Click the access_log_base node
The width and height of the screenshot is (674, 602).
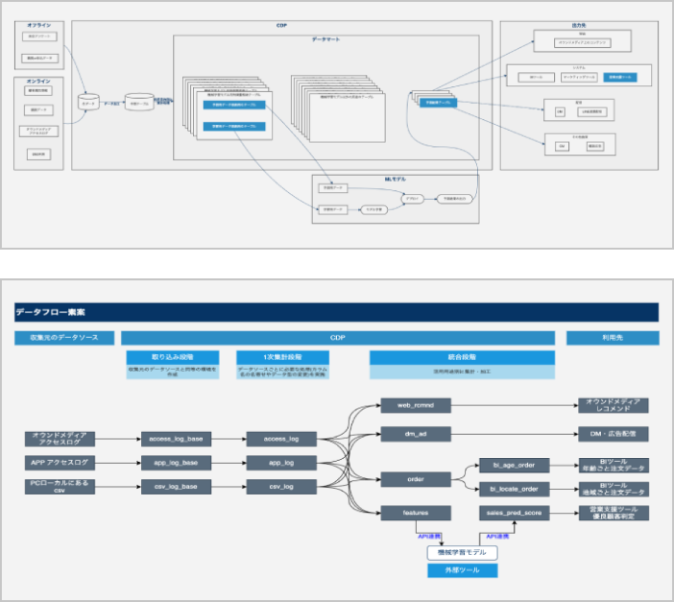(175, 438)
